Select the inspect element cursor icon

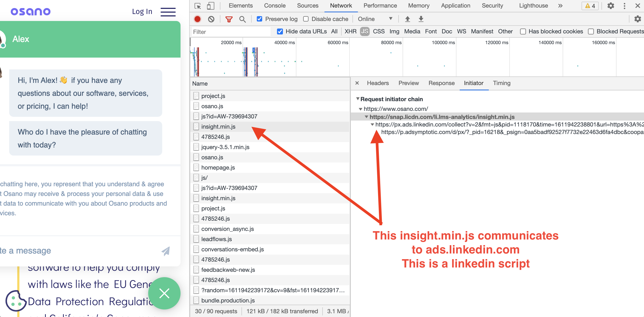(198, 6)
